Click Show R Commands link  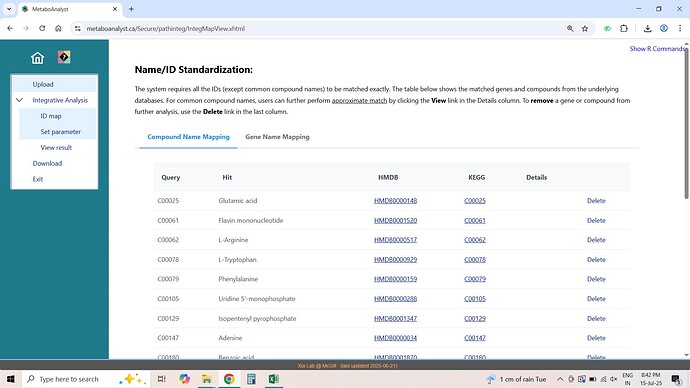click(x=657, y=49)
